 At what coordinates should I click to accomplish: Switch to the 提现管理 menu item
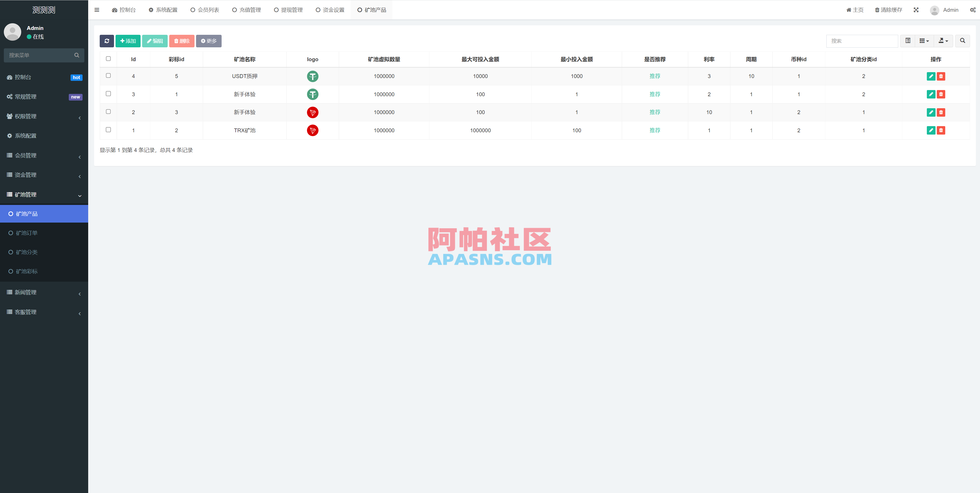pyautogui.click(x=288, y=9)
